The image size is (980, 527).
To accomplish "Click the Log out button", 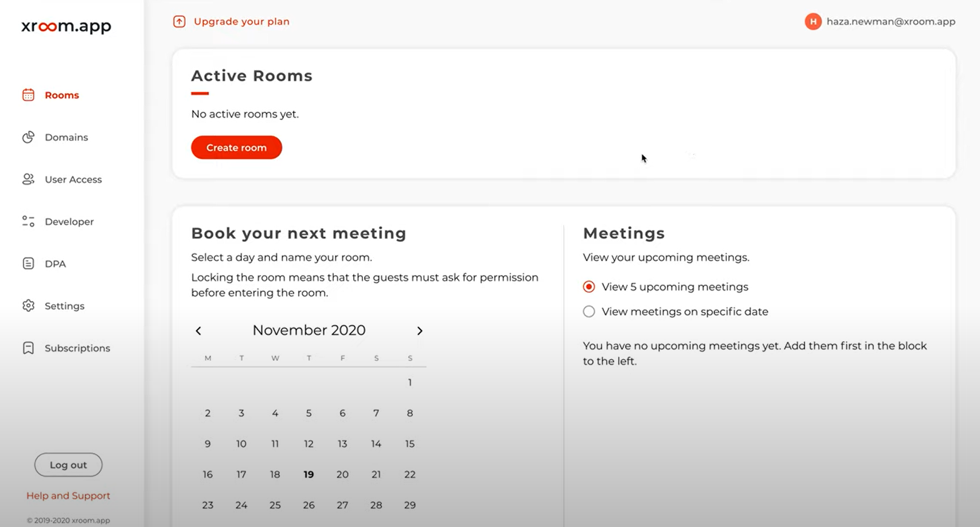I will 68,465.
